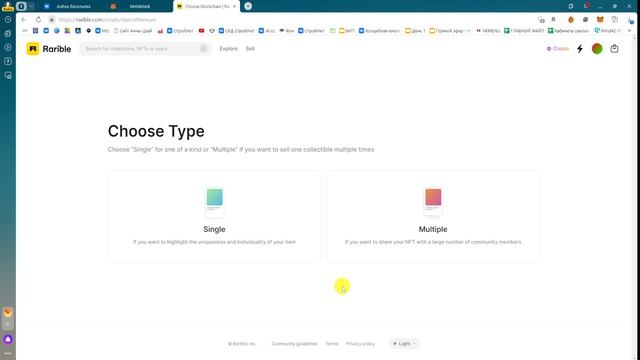The height and width of the screenshot is (360, 640).
Task: Click the Create button in header
Action: pos(558,49)
